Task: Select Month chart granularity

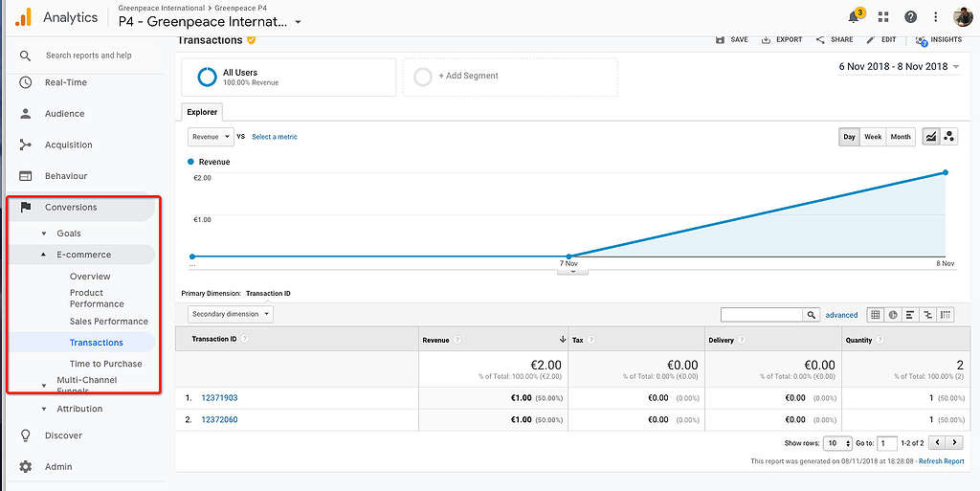Action: (x=900, y=137)
